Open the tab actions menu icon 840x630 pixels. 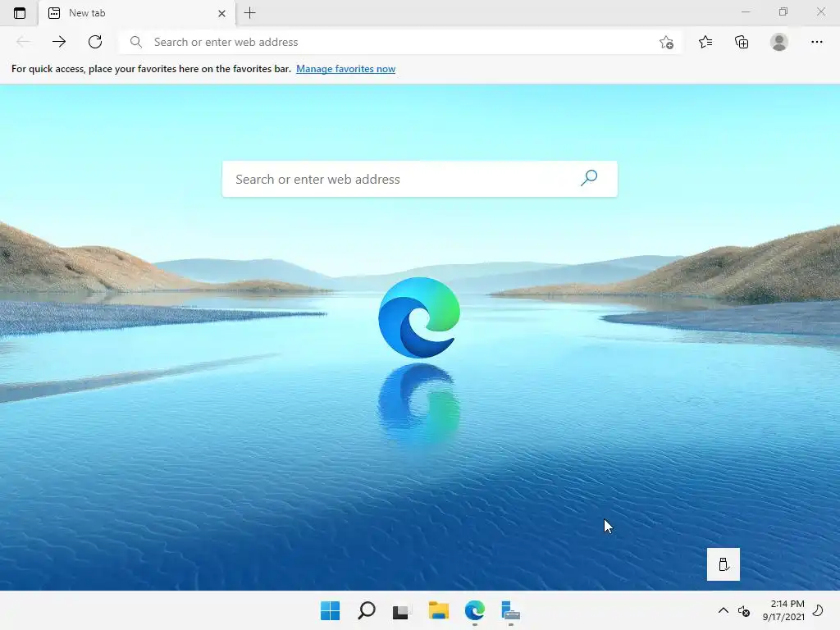click(20, 13)
